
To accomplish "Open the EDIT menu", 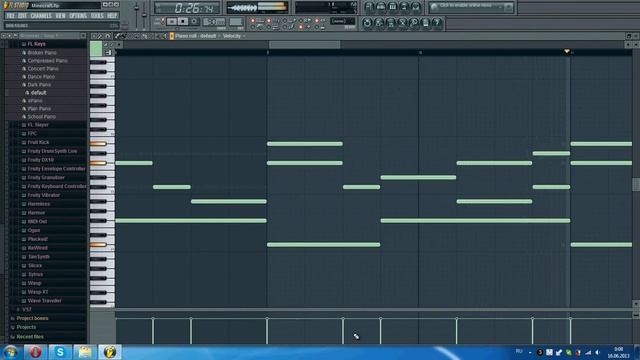I will point(22,16).
